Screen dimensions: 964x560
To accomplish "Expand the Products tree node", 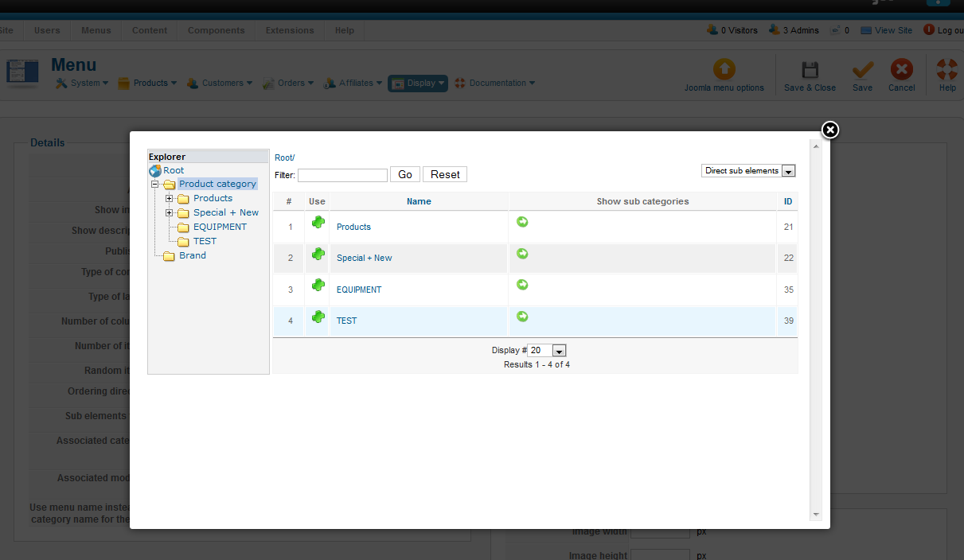I will [169, 199].
